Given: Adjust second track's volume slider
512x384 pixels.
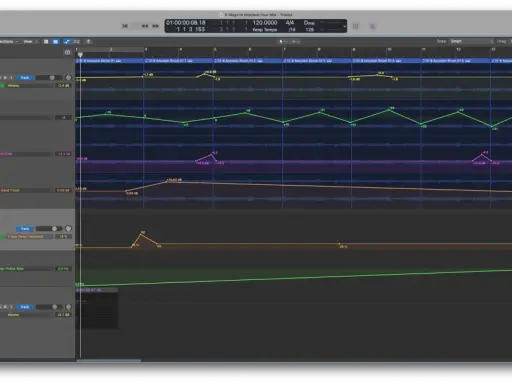Looking at the screenshot, I should (49, 229).
